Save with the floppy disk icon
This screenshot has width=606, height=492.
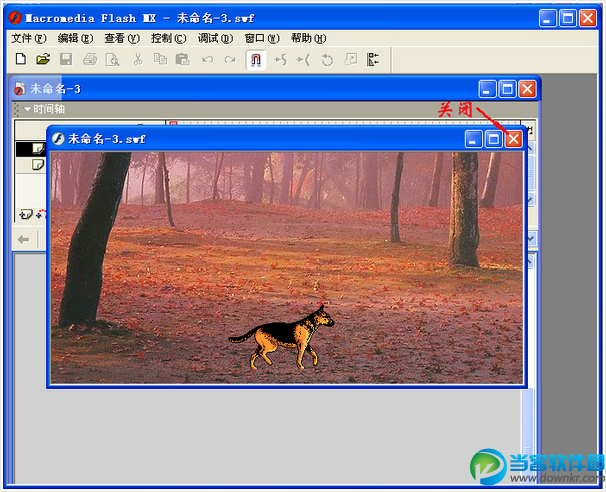click(x=66, y=59)
